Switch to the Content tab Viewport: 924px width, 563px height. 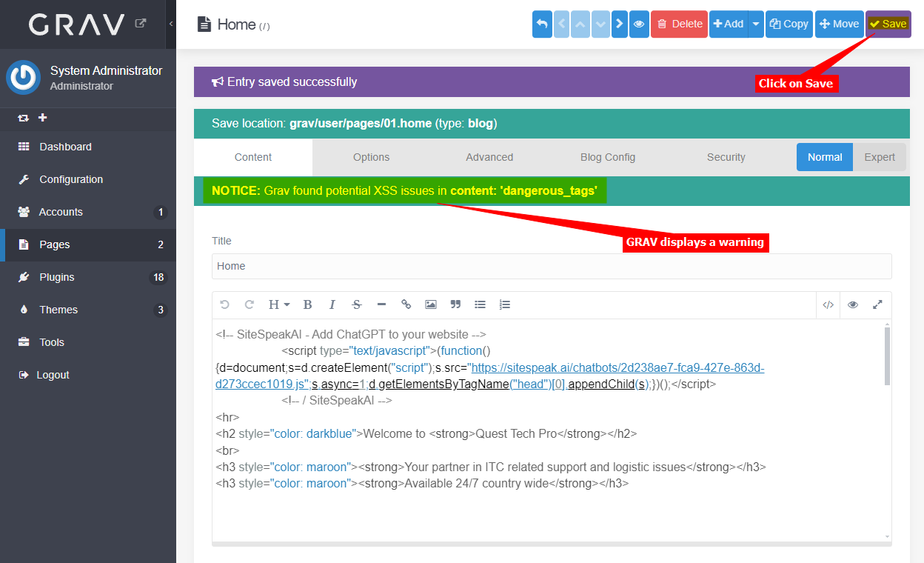tap(253, 157)
